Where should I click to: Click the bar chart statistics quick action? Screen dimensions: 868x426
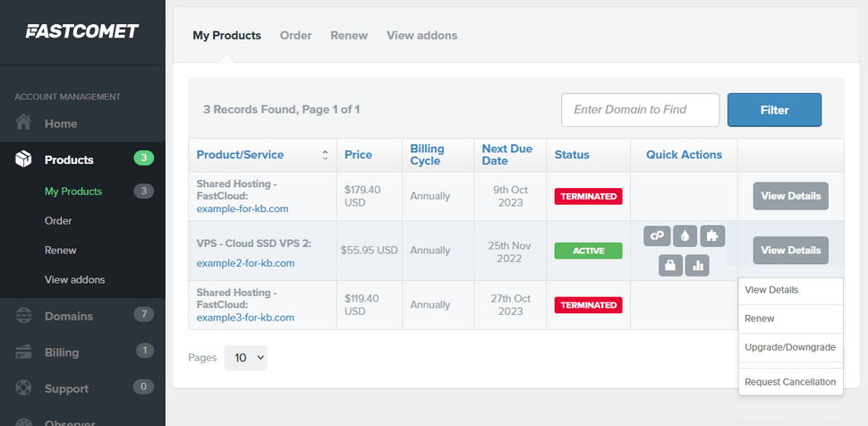[697, 266]
